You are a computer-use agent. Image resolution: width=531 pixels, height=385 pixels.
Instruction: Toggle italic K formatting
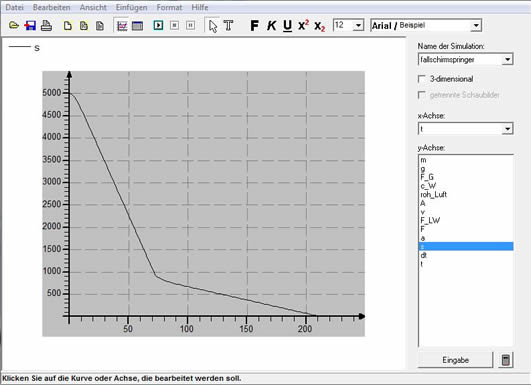tap(271, 25)
